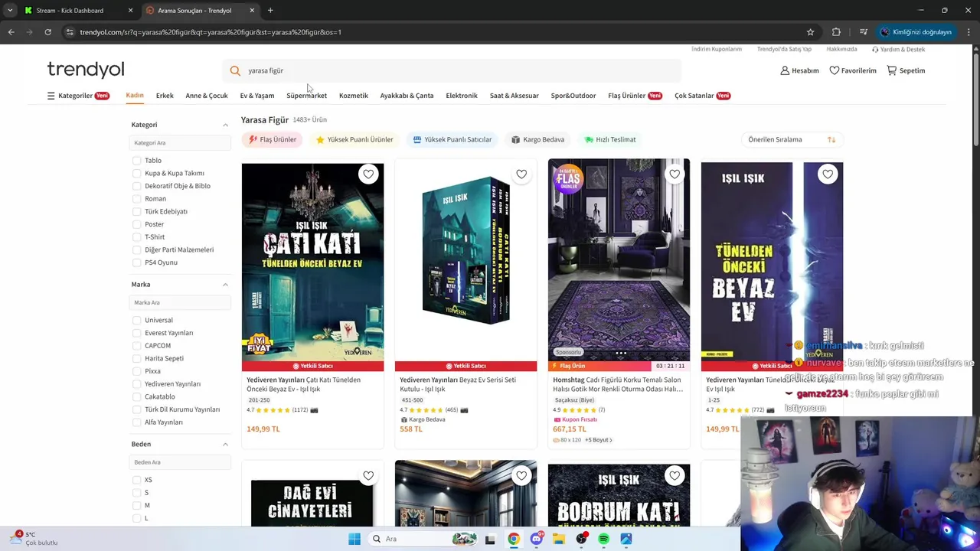
Task: Check the Yediveren Yayınları brand filter
Action: [x=136, y=384]
